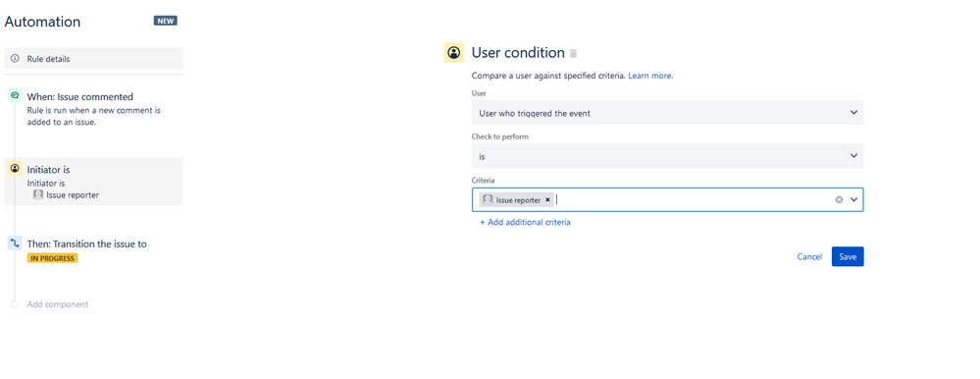The height and width of the screenshot is (379, 980).
Task: Click the Issue reporter avatar in the sidebar
Action: [x=38, y=194]
